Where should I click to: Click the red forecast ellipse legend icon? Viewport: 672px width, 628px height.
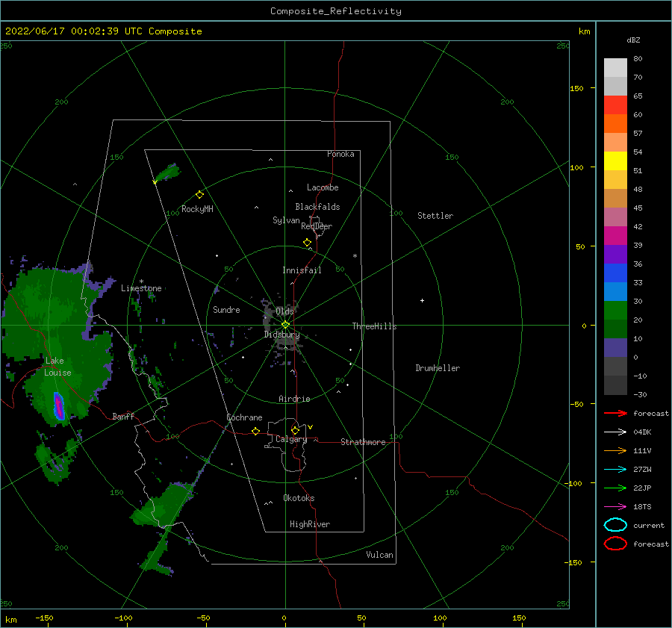point(615,544)
